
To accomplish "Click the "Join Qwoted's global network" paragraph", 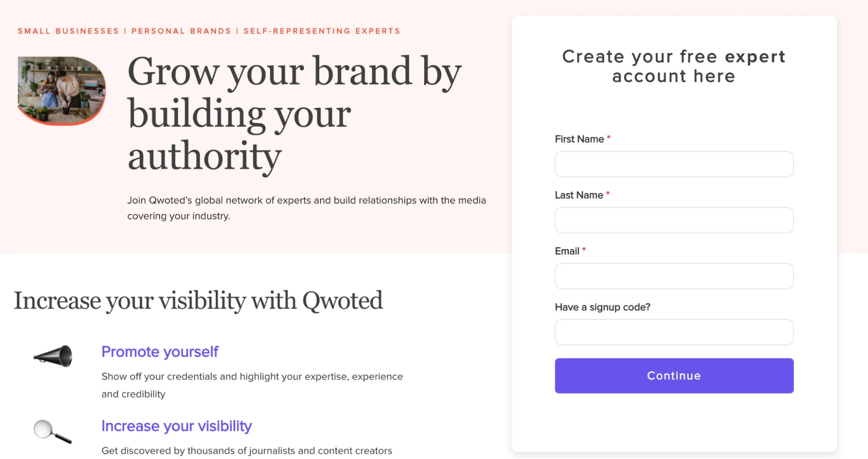I will point(306,208).
